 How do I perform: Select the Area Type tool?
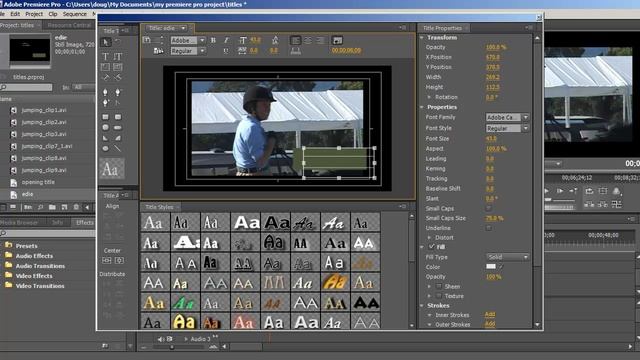[x=105, y=67]
